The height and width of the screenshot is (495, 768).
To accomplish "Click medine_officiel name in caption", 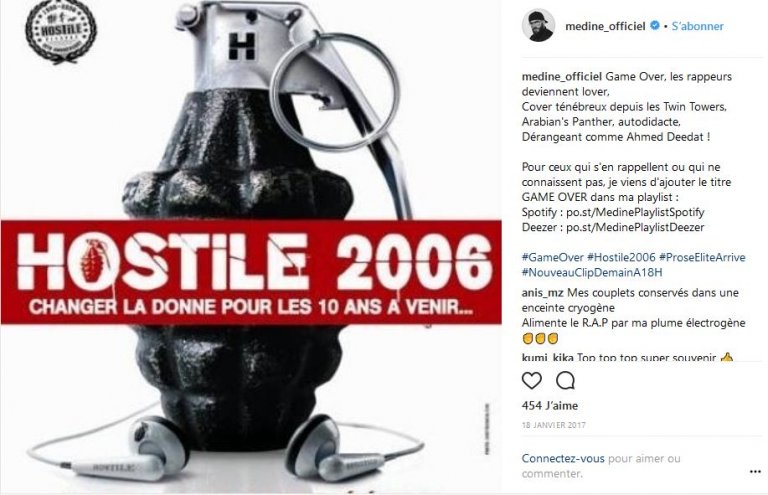I will pos(562,77).
